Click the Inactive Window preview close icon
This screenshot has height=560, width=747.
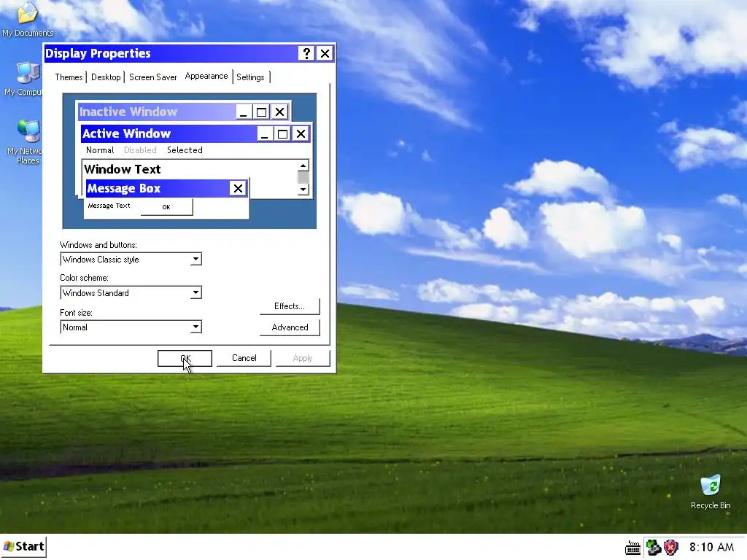tap(279, 112)
